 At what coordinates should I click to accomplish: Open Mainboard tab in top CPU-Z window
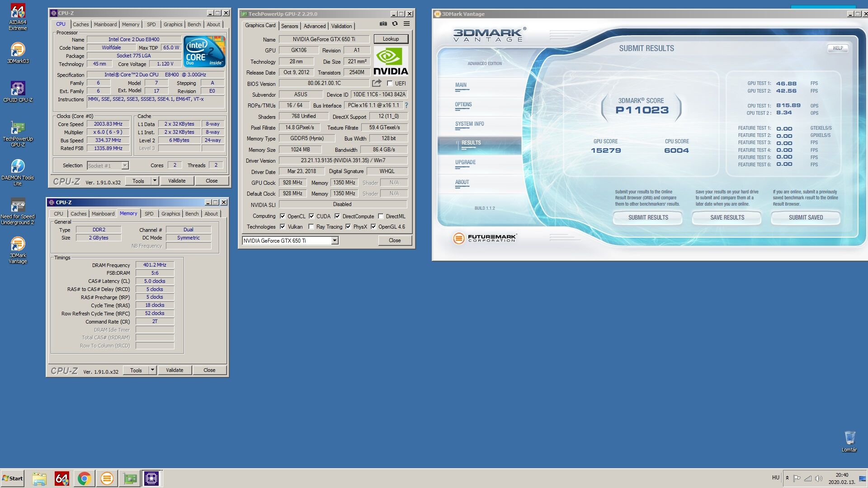(105, 24)
